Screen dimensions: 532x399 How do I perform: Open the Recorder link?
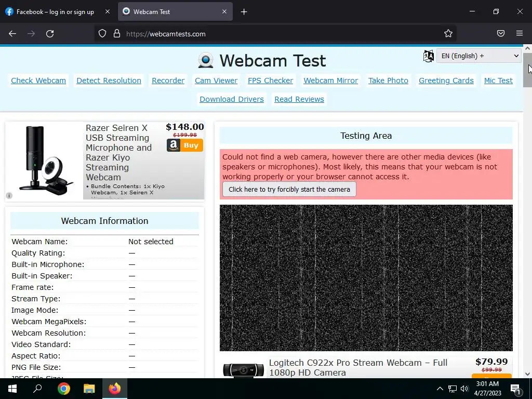pos(168,81)
